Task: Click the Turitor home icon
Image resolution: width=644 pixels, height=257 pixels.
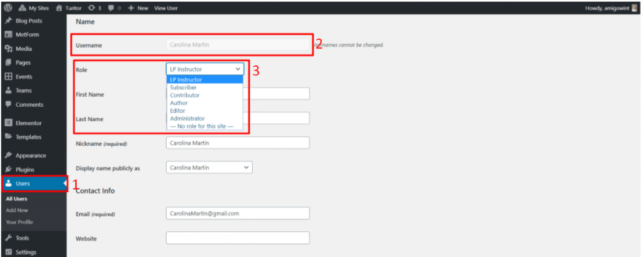Action: [x=59, y=8]
